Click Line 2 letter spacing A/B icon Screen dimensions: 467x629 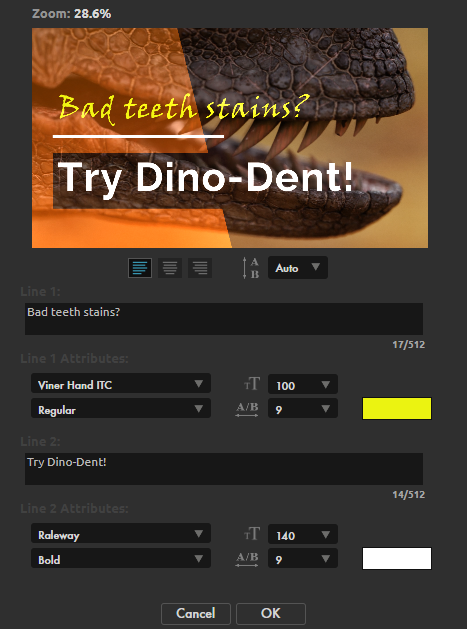coord(247,559)
